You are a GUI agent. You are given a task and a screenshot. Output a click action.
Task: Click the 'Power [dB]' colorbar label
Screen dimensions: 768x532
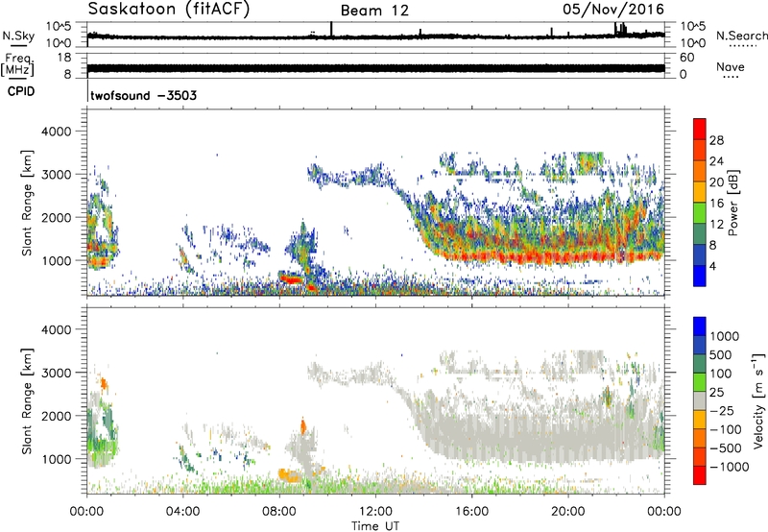pos(732,203)
